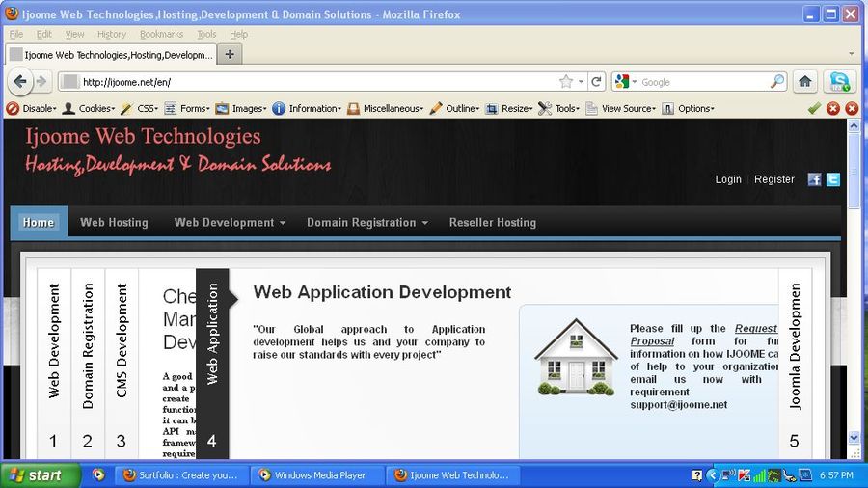Click the first red error icon

pos(833,108)
